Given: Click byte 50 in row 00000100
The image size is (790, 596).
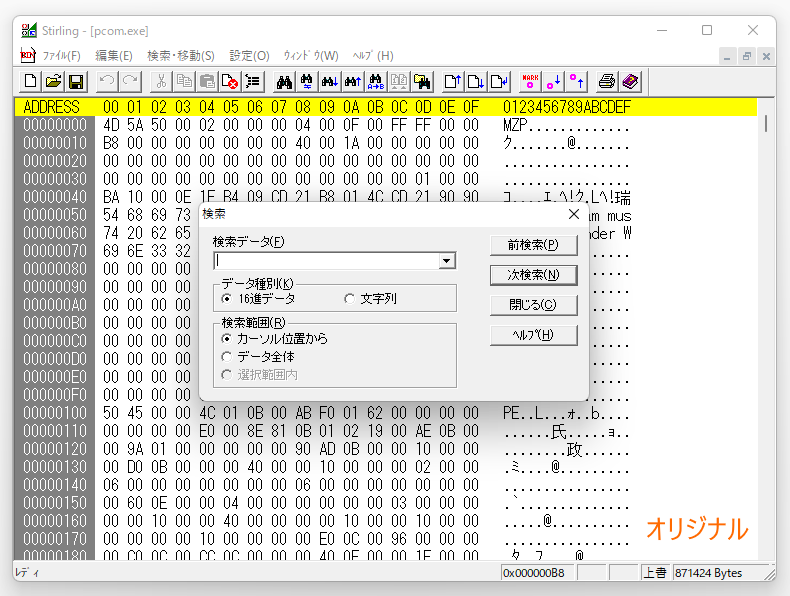Looking at the screenshot, I should [111, 413].
